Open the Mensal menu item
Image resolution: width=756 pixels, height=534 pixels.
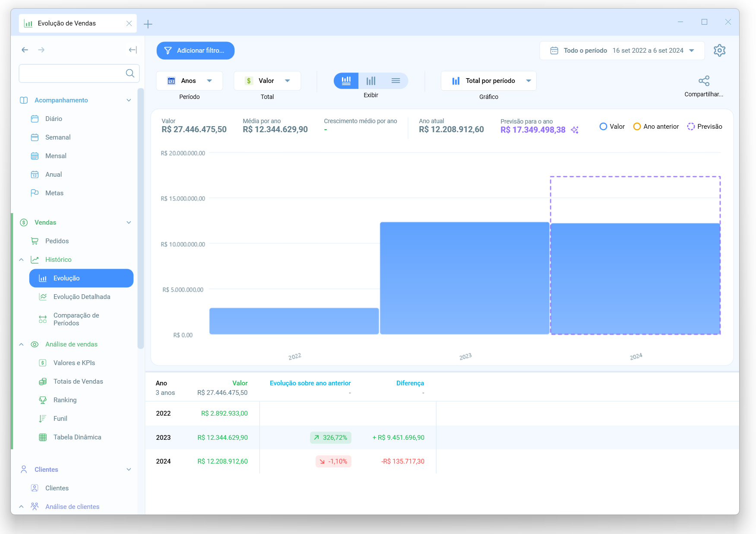click(56, 156)
